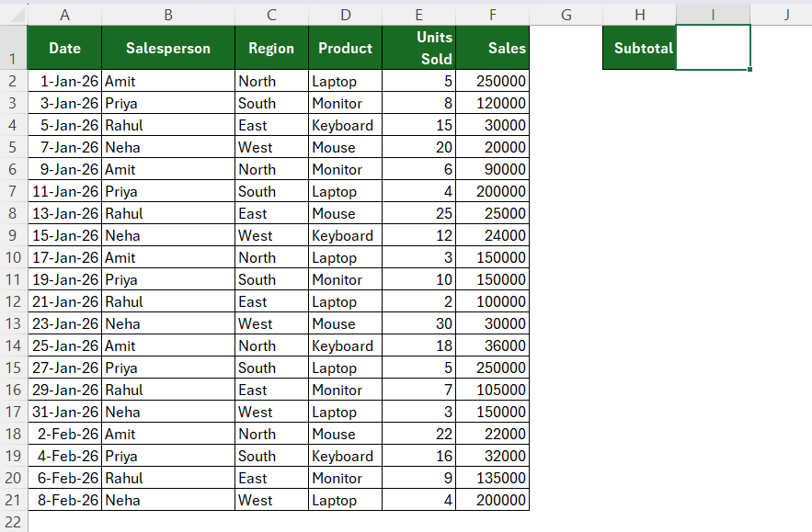Select the sales value 105000

click(493, 390)
